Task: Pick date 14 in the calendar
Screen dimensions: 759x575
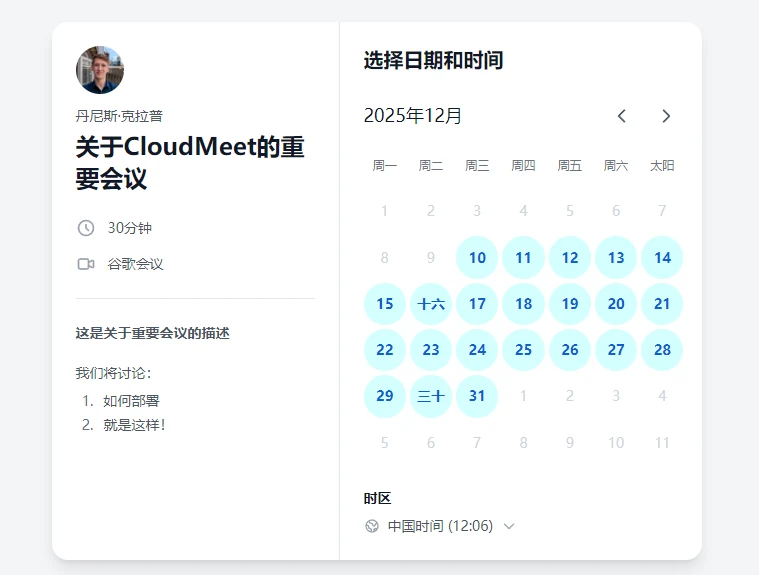Action: (662, 258)
